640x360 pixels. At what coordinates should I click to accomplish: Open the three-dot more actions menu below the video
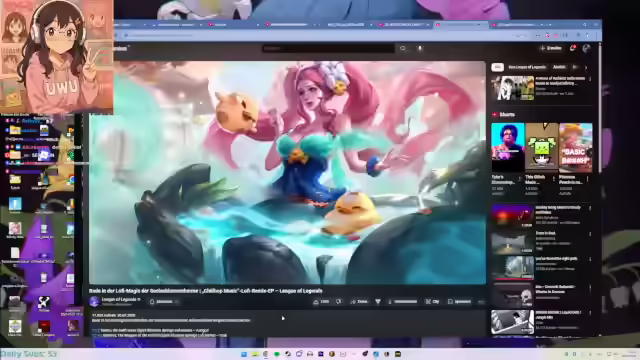(x=482, y=302)
